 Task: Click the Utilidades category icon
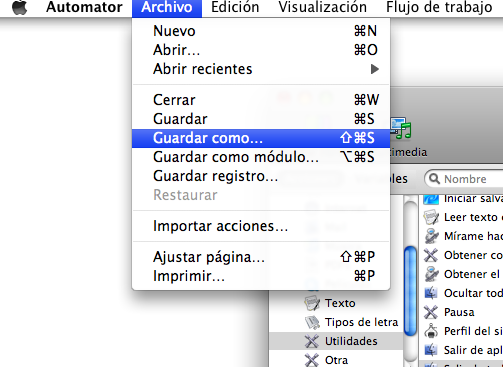(311, 341)
